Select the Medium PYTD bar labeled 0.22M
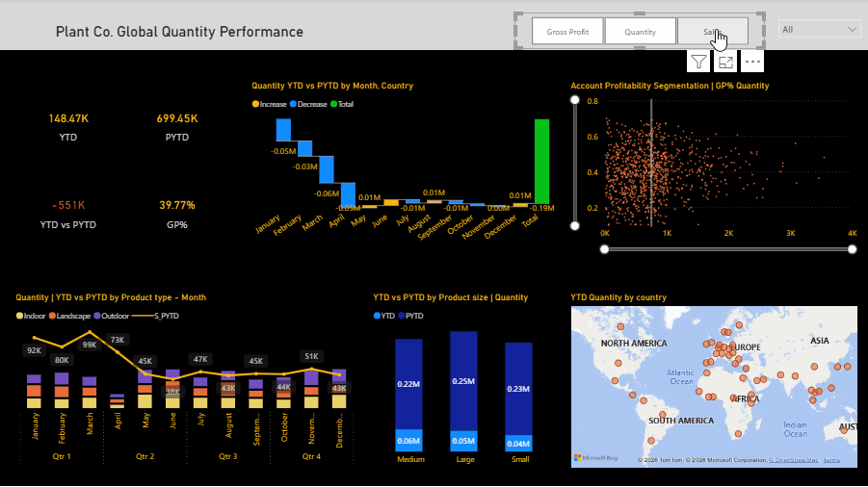 (408, 384)
